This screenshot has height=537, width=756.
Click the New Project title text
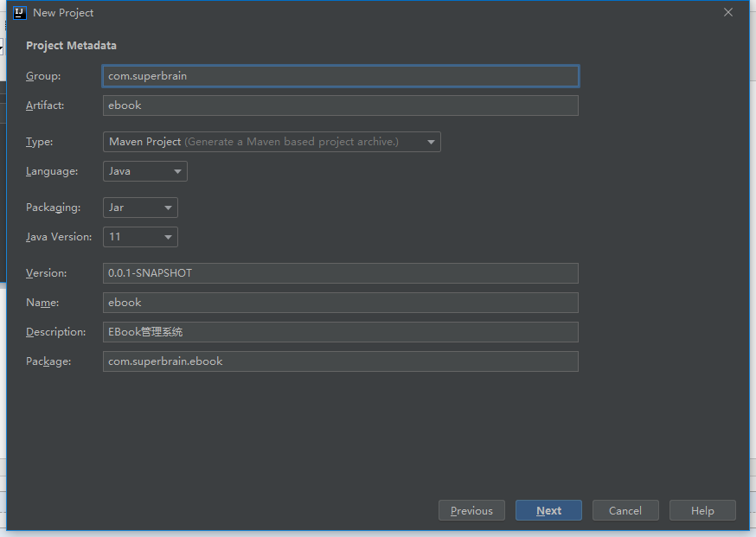tap(63, 13)
